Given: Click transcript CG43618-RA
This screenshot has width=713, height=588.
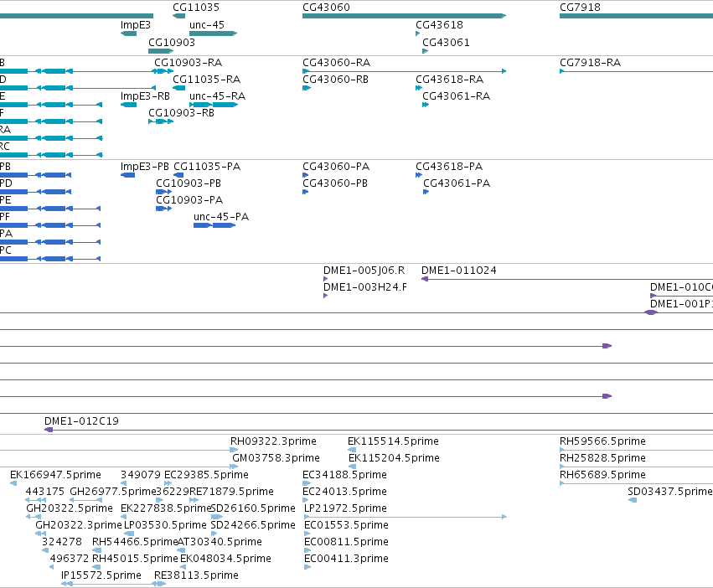Looking at the screenshot, I should pos(449,79).
